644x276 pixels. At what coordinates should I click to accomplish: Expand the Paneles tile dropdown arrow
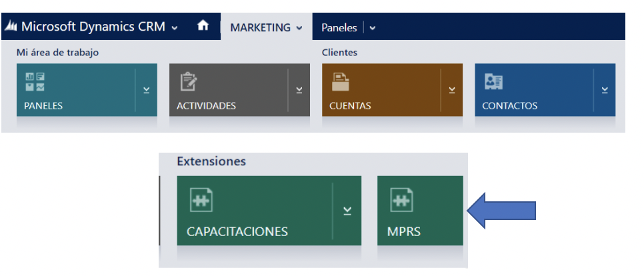click(147, 90)
